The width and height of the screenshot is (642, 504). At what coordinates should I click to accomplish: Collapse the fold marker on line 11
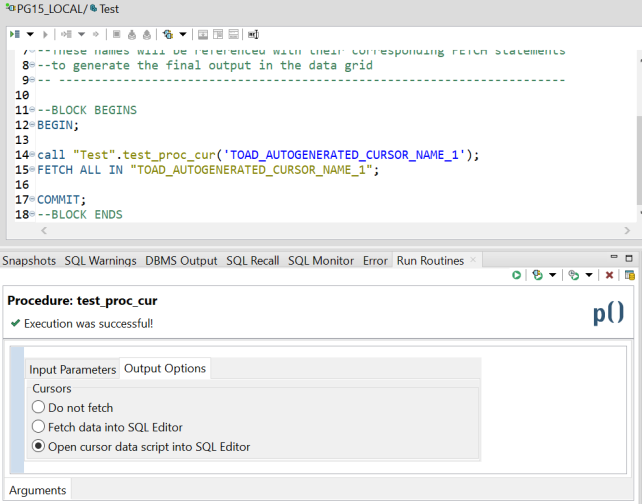pos(32,109)
